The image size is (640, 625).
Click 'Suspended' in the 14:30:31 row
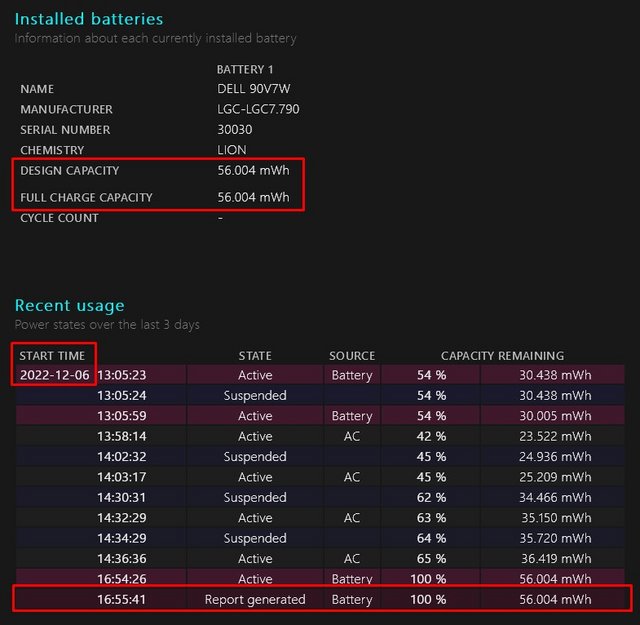pyautogui.click(x=255, y=498)
